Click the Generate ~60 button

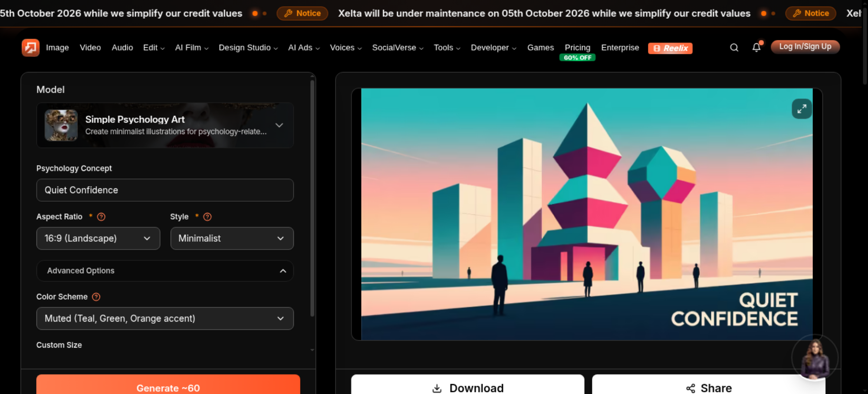pos(168,384)
